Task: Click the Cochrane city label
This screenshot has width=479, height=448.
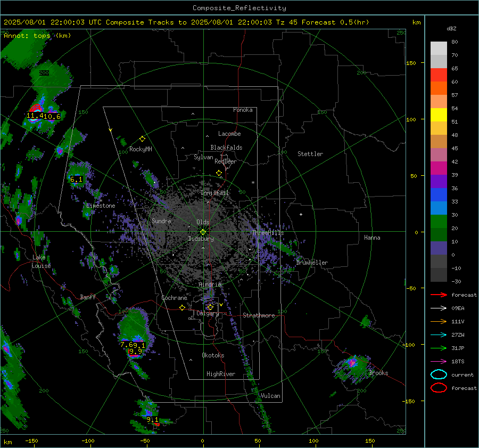Action: point(174,298)
